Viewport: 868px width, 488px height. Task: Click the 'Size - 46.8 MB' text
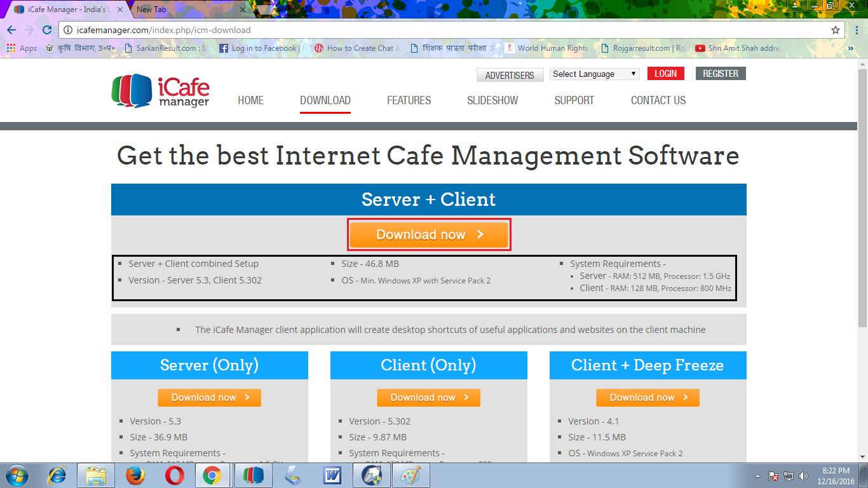tap(370, 264)
